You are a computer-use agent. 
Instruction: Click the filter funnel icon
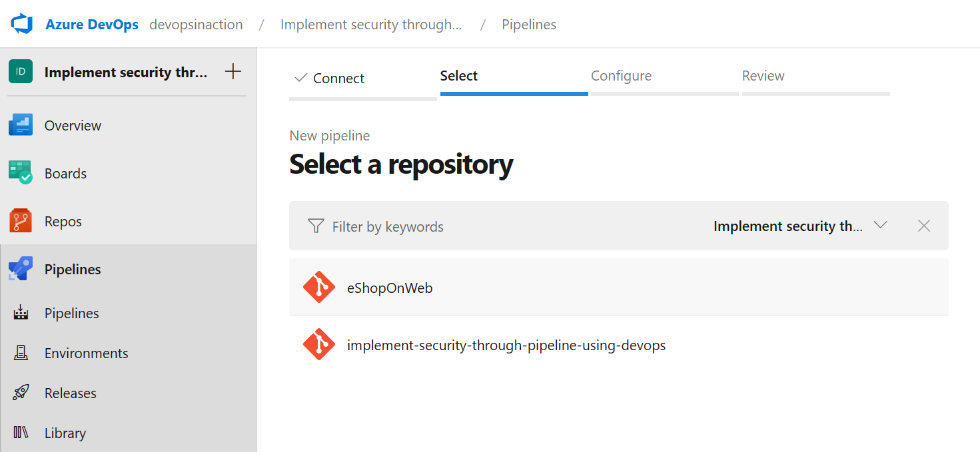tap(316, 226)
